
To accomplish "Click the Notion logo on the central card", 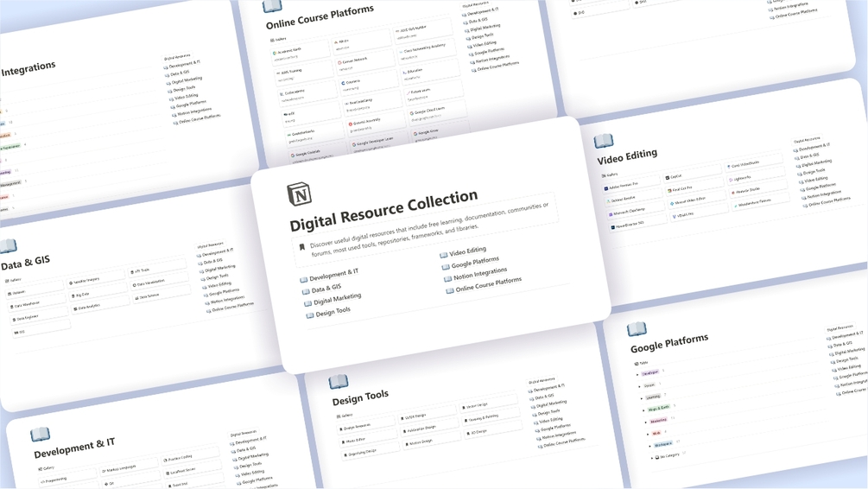I will pos(300,194).
